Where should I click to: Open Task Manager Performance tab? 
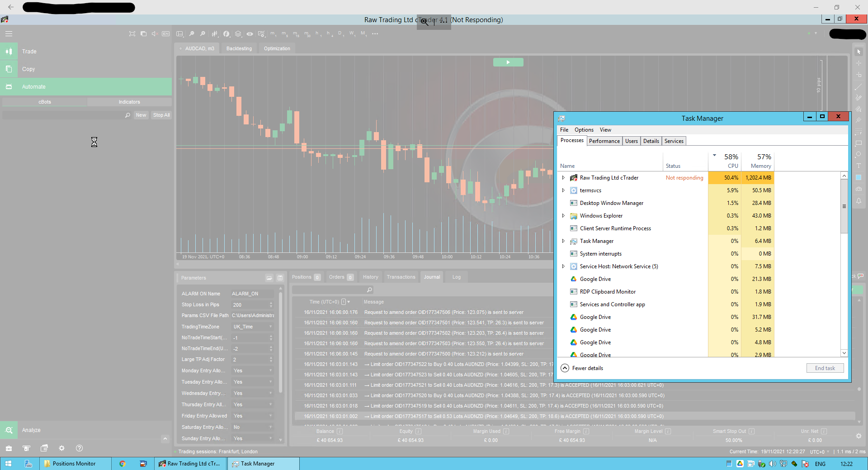604,141
